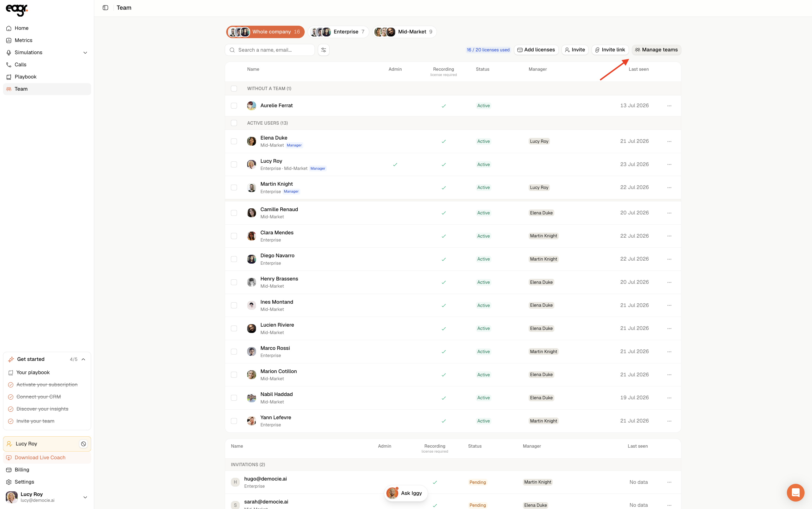Screen dimensions: 812x509
Task: Click Lucy Roy's admin checkmark
Action: point(395,165)
